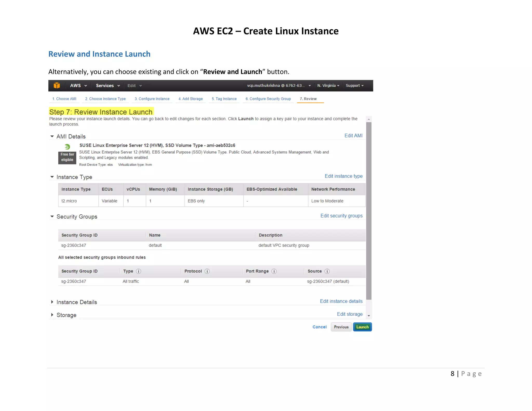Click All selected security groups inbound rules

click(102, 257)
